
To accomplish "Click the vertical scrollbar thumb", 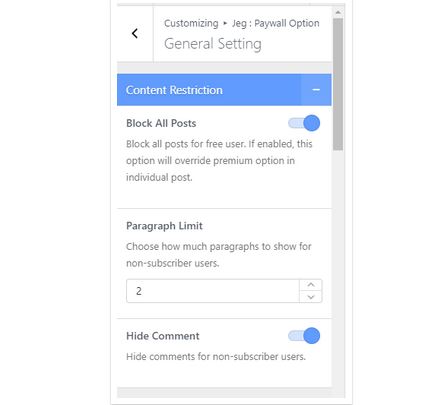I will tap(338, 84).
